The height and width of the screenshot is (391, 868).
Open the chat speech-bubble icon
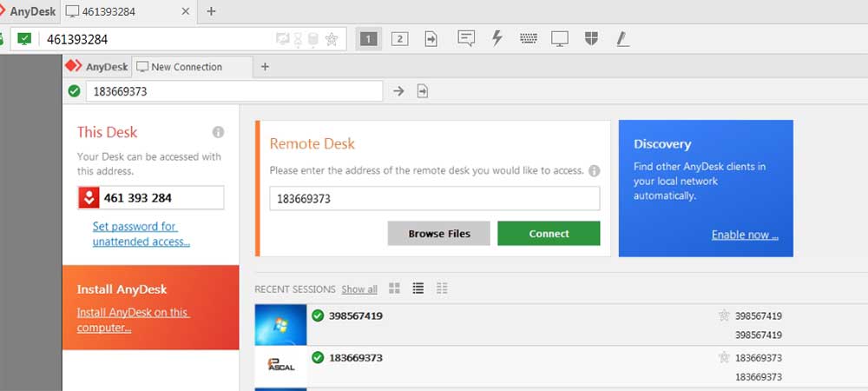coord(466,38)
